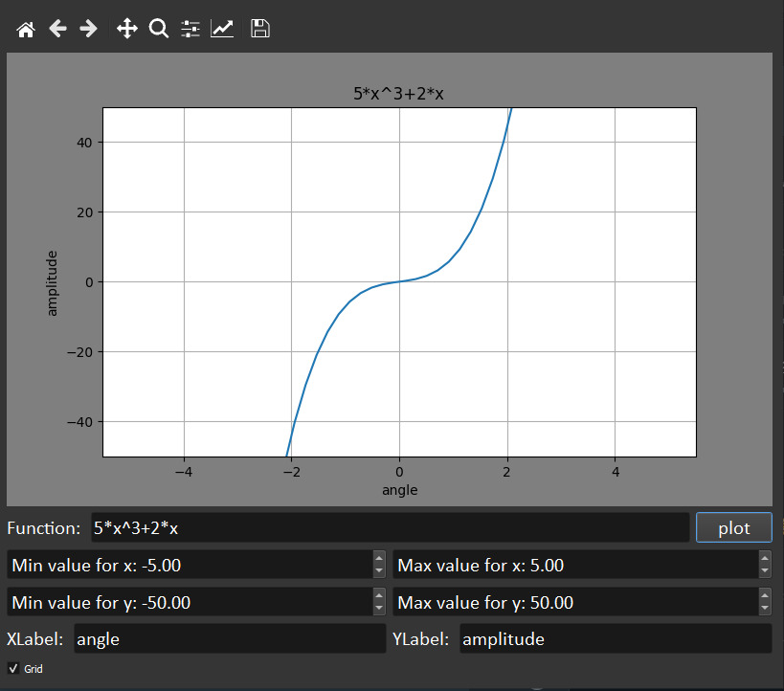784x691 pixels.
Task: Click the x-axis tick label 2
Action: tap(507, 472)
